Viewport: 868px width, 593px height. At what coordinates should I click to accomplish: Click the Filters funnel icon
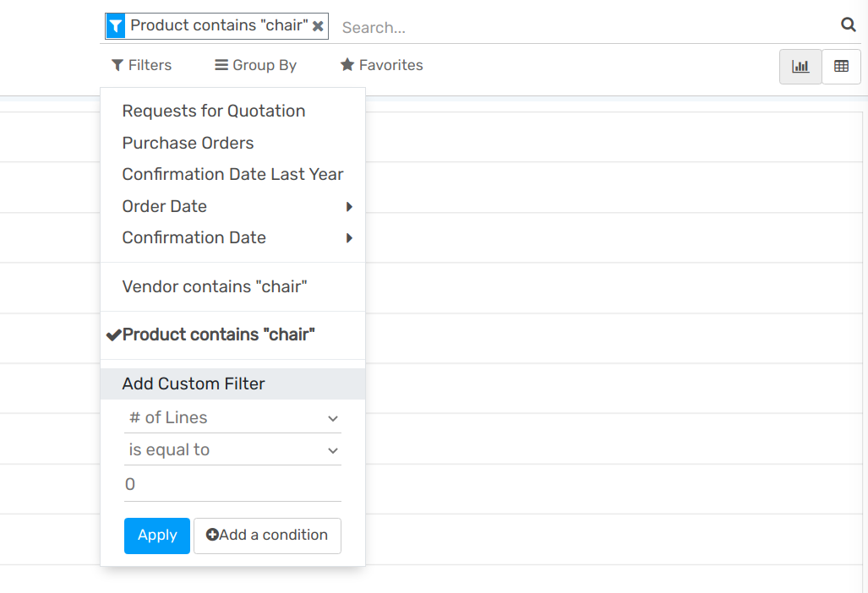tap(117, 65)
